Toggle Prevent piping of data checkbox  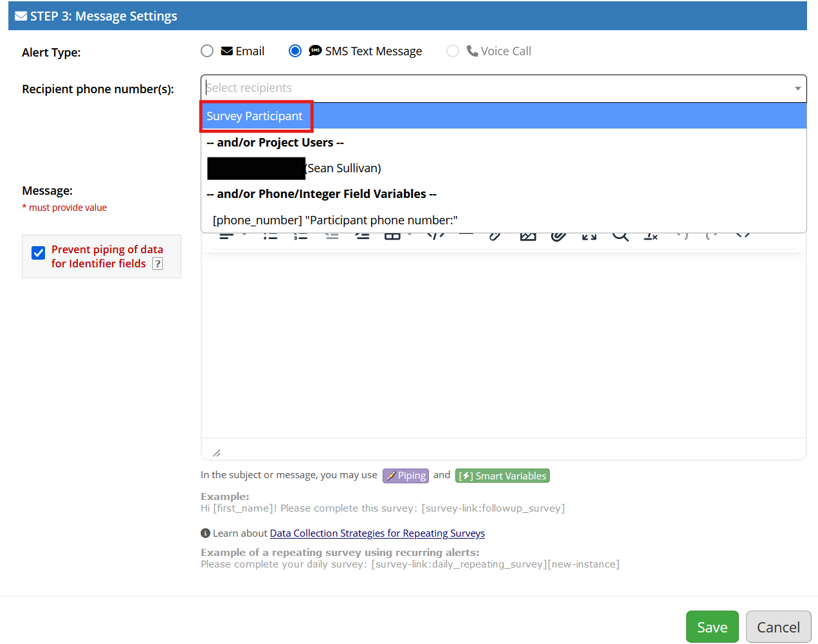39,253
